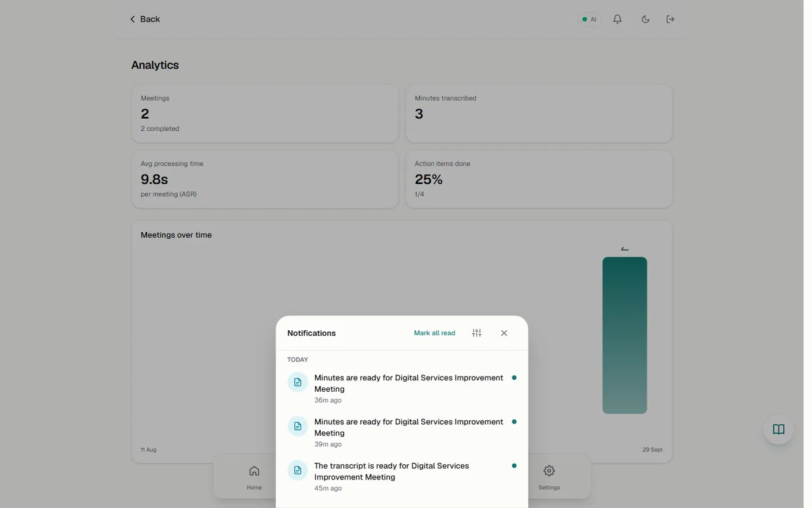The width and height of the screenshot is (812, 508).
Task: Open the transcript is ready notification
Action: 402,476
